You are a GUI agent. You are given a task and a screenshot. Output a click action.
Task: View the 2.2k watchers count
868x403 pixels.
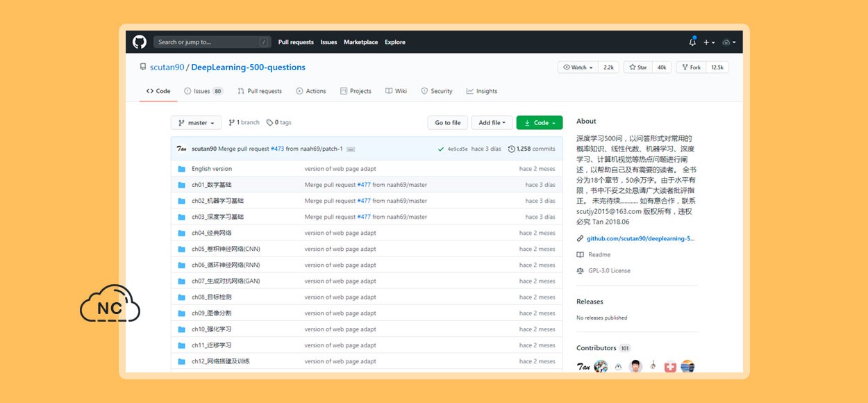[x=608, y=67]
